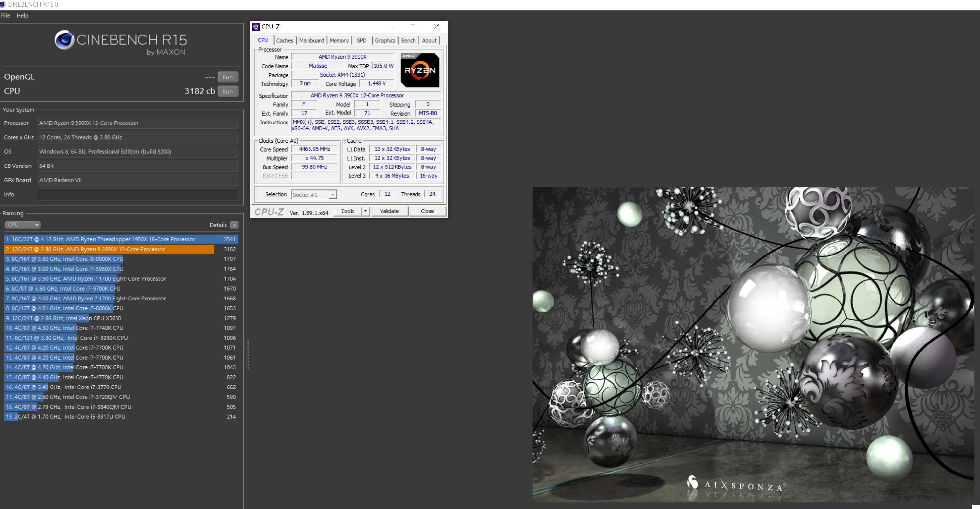Image resolution: width=980 pixels, height=509 pixels.
Task: Select the 3.90 GHz Ryzen 7 1700 ranking row
Action: click(x=121, y=279)
